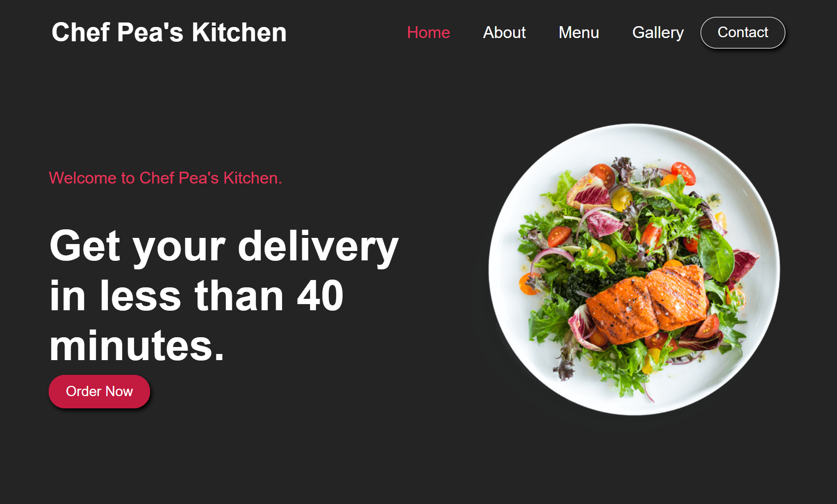The height and width of the screenshot is (504, 837).
Task: Click the Chef Pea's Kitchen logo title
Action: (x=169, y=32)
